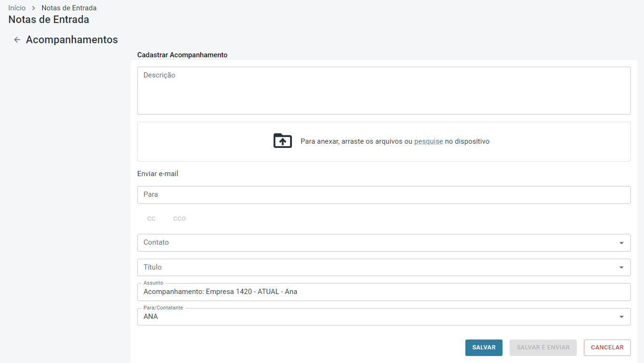644x363 pixels.
Task: Click the folder upload icon
Action: [x=283, y=141]
